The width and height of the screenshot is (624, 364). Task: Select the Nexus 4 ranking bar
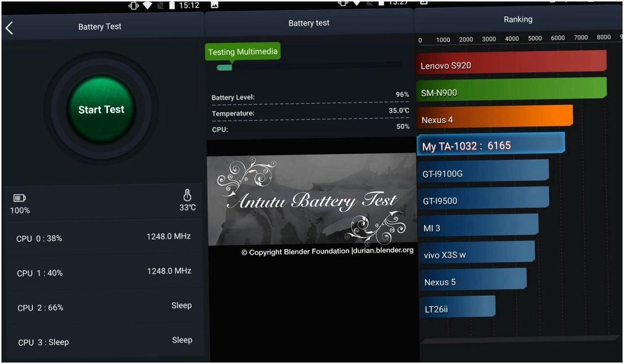tap(494, 117)
